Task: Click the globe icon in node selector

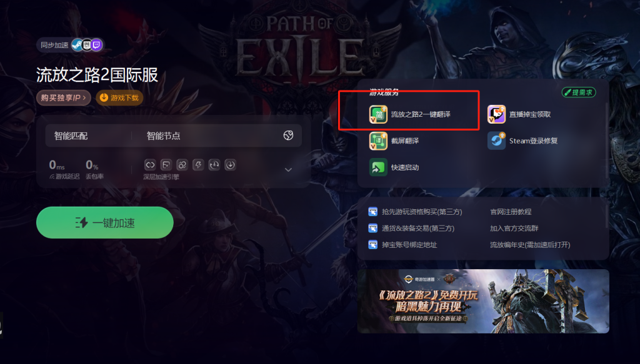Action: (x=288, y=135)
